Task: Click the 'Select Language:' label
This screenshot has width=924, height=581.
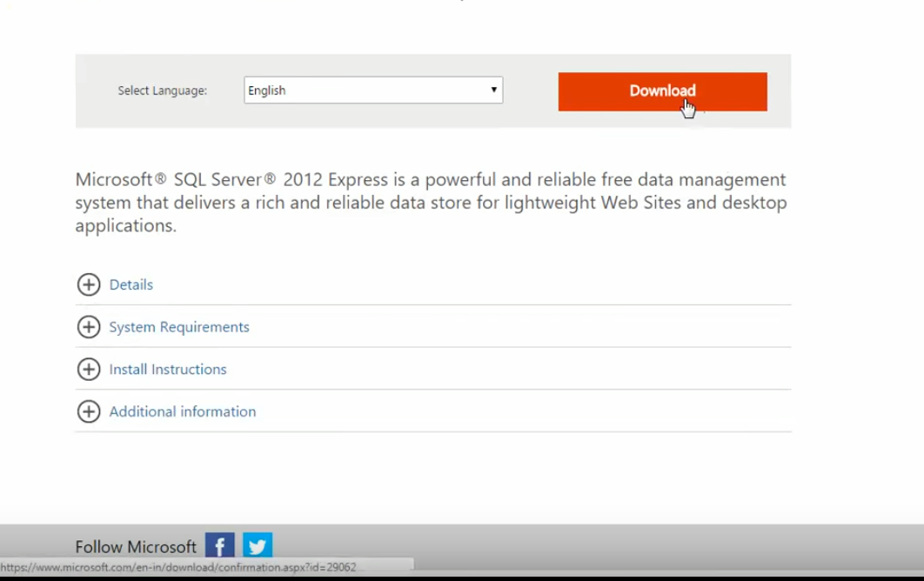Action: coord(163,90)
